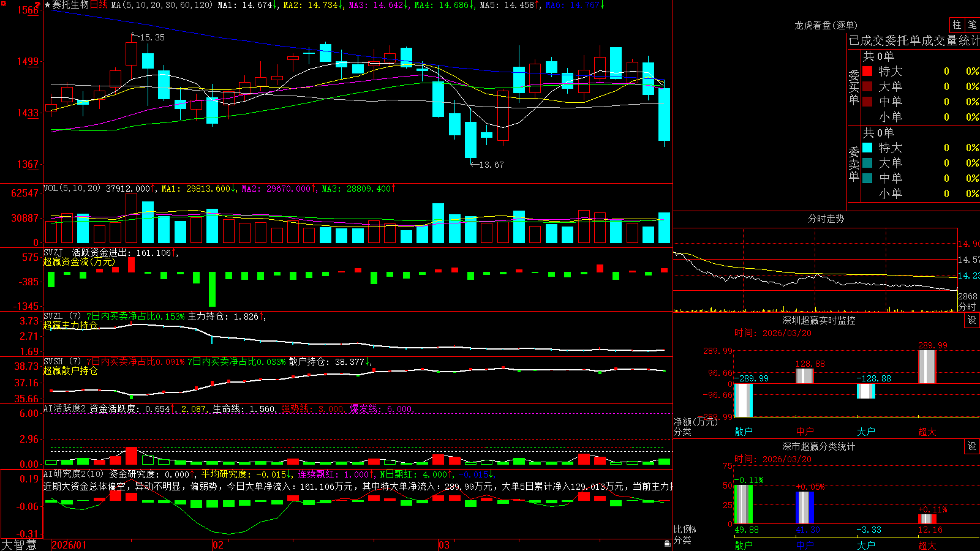Click the teal 中单 sell order swatch
The image size is (980, 551).
click(868, 178)
